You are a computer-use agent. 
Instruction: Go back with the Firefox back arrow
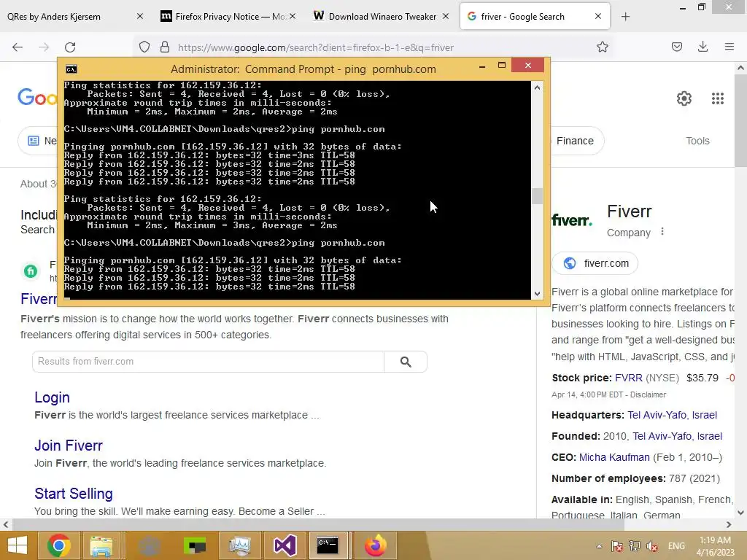point(18,47)
